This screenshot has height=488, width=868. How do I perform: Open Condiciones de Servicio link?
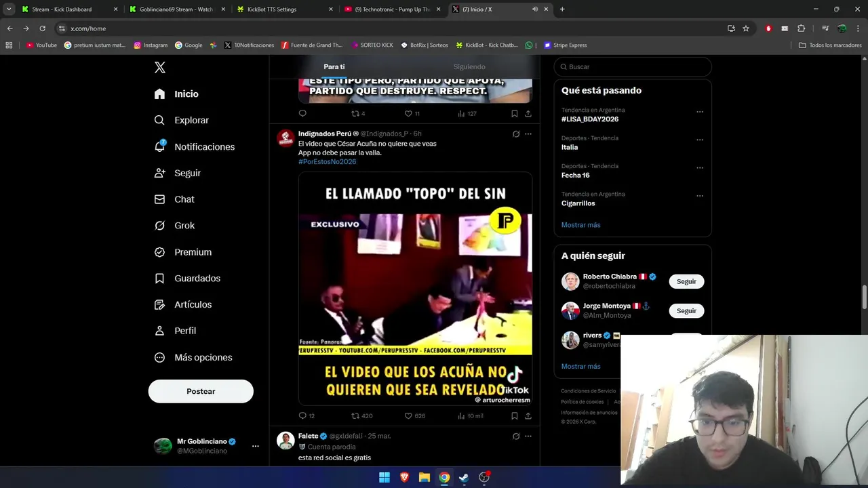588,391
